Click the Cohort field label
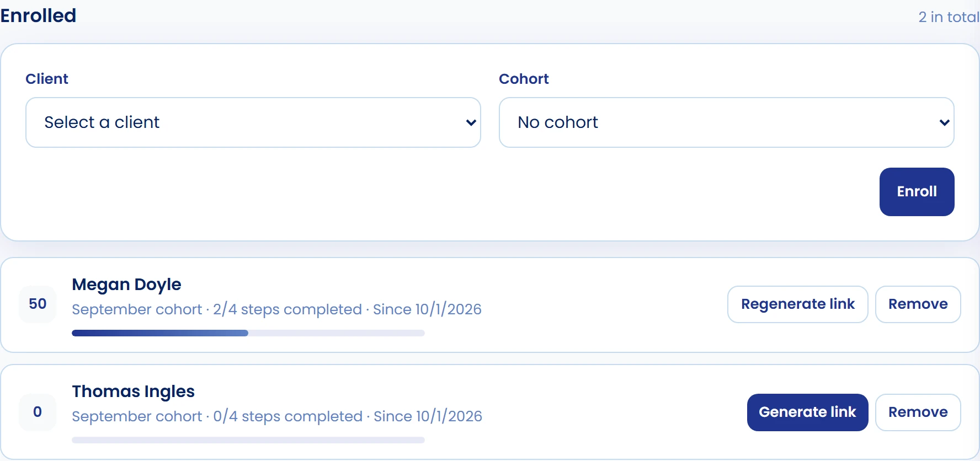 coord(524,79)
